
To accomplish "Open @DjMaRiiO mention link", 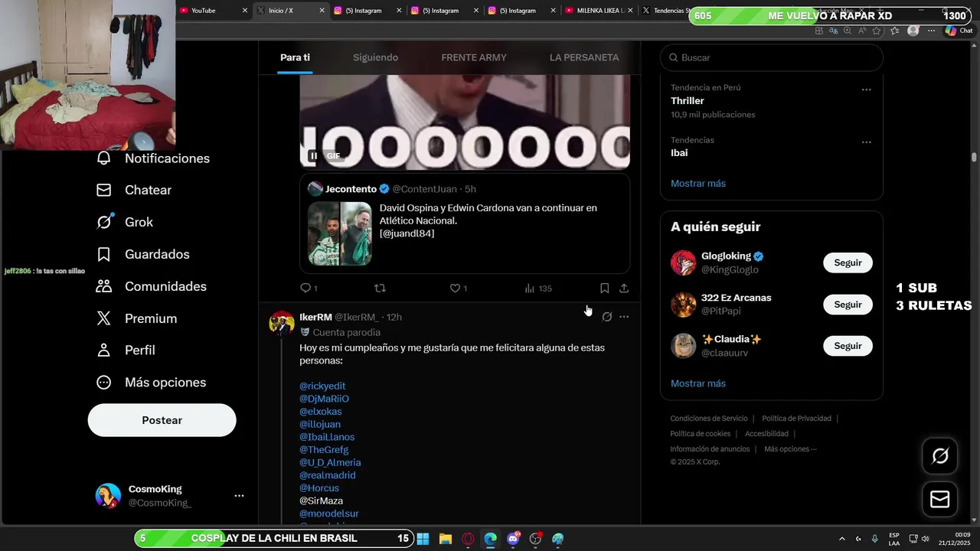I will point(324,399).
